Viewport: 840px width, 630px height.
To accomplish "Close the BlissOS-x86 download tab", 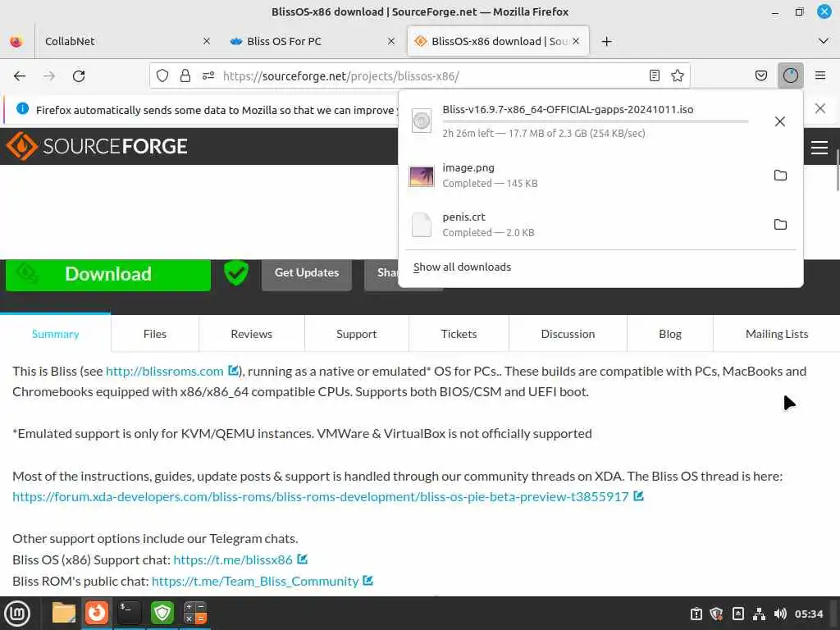I will (576, 41).
